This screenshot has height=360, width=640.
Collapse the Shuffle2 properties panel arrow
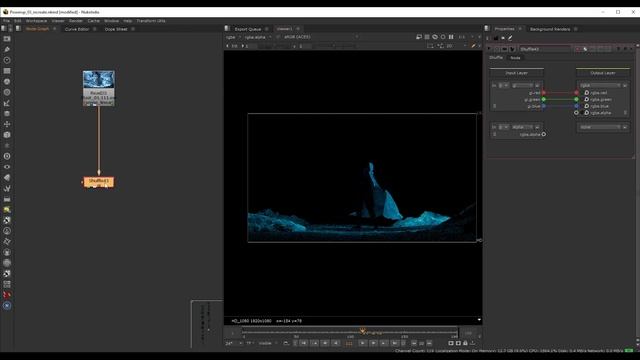pos(489,49)
